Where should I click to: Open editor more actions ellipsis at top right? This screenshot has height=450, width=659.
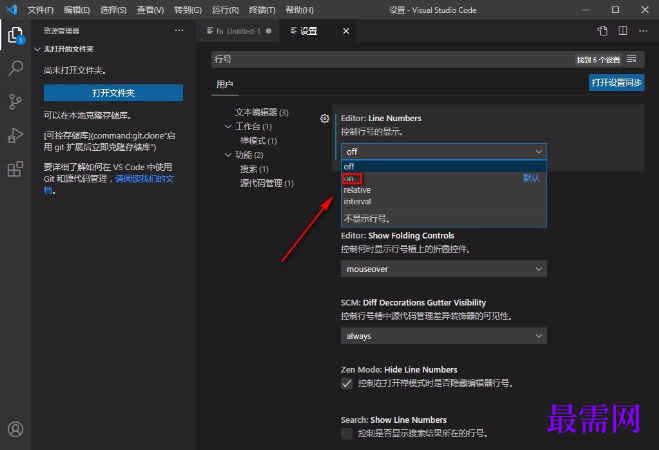[643, 31]
